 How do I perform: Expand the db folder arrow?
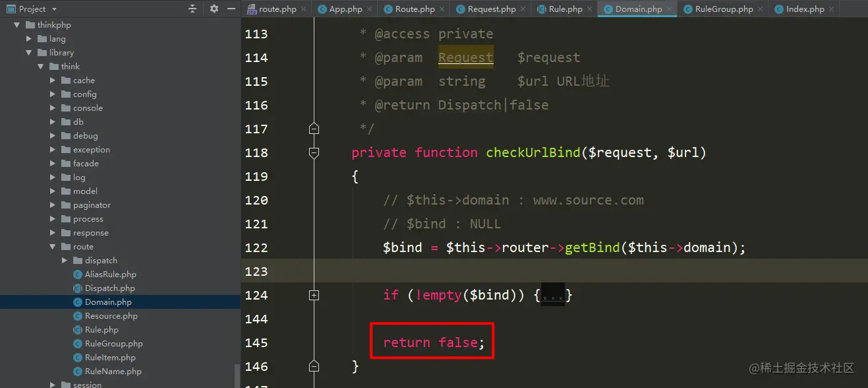coord(53,122)
